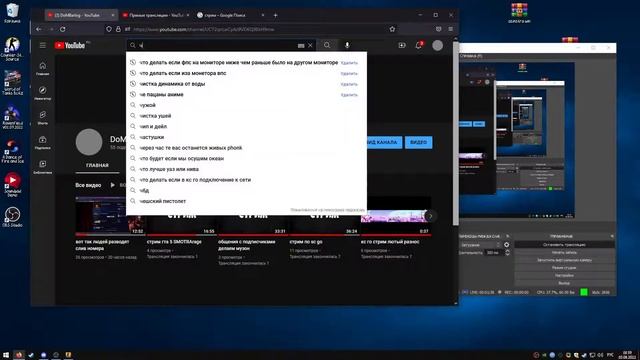Bookmark this page with the star icon

tap(392, 29)
